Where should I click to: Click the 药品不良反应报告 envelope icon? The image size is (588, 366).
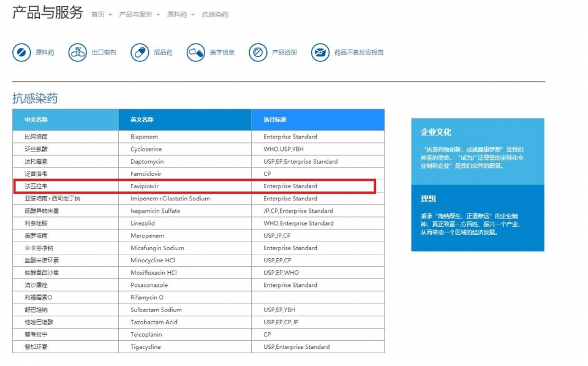click(320, 52)
